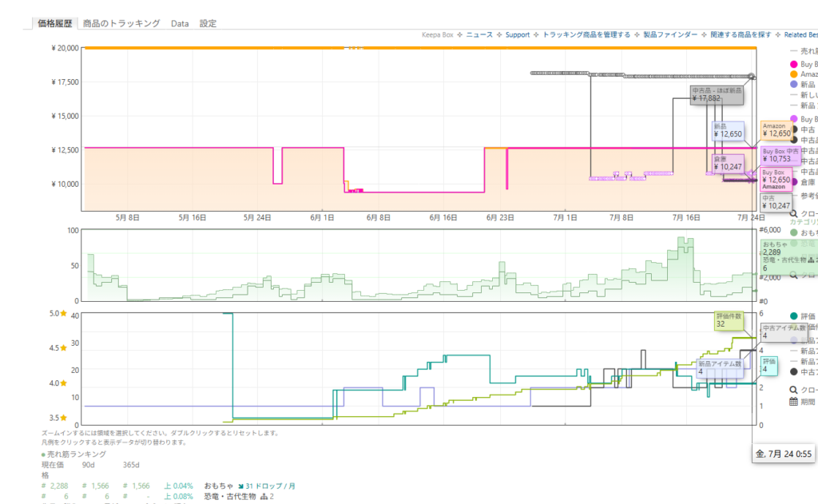Click the 新品アイテム数 4 flag
This screenshot has width=818, height=504.
[x=720, y=368]
